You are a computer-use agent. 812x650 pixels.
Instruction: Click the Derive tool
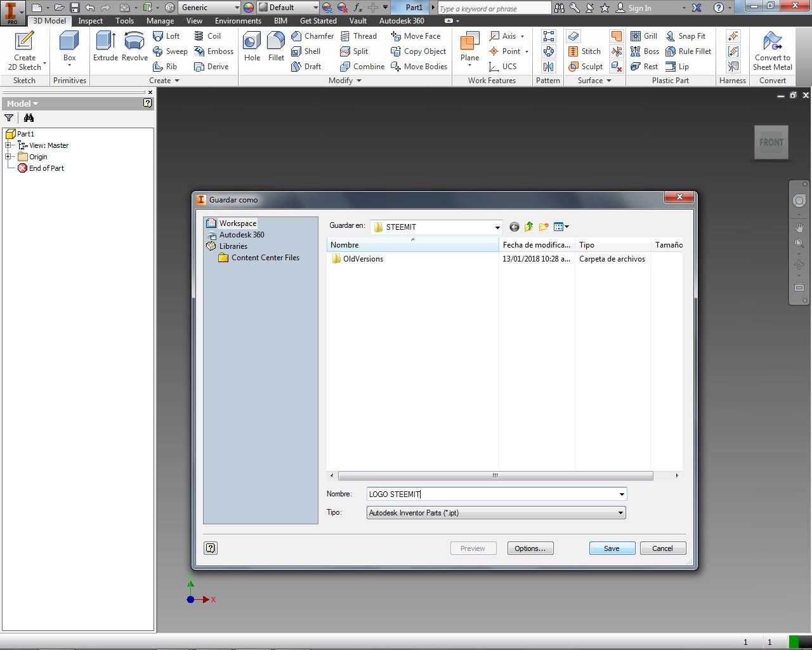coord(211,67)
